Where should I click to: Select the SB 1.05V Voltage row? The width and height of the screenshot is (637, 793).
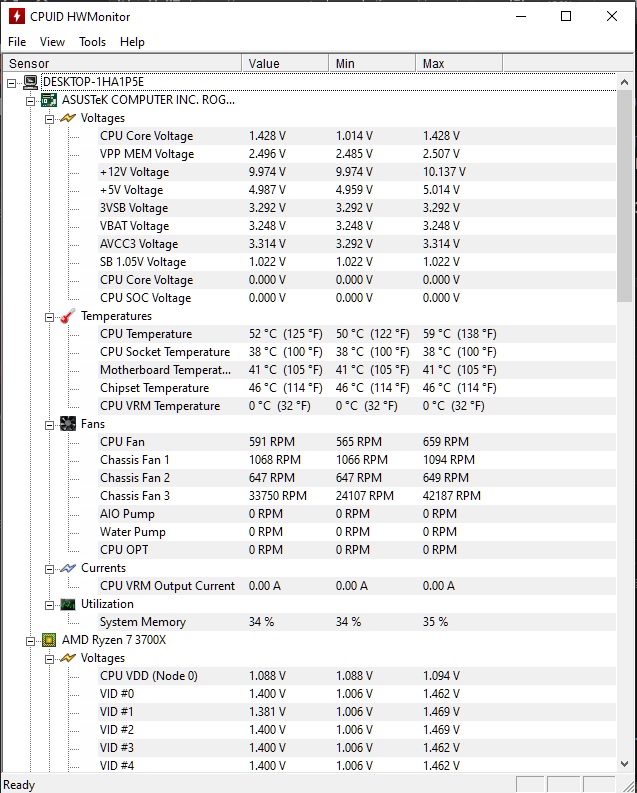click(x=356, y=262)
